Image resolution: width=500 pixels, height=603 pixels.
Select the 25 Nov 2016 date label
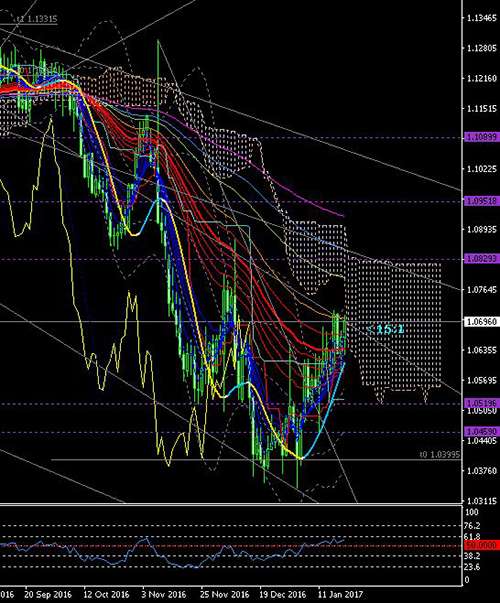(x=225, y=594)
